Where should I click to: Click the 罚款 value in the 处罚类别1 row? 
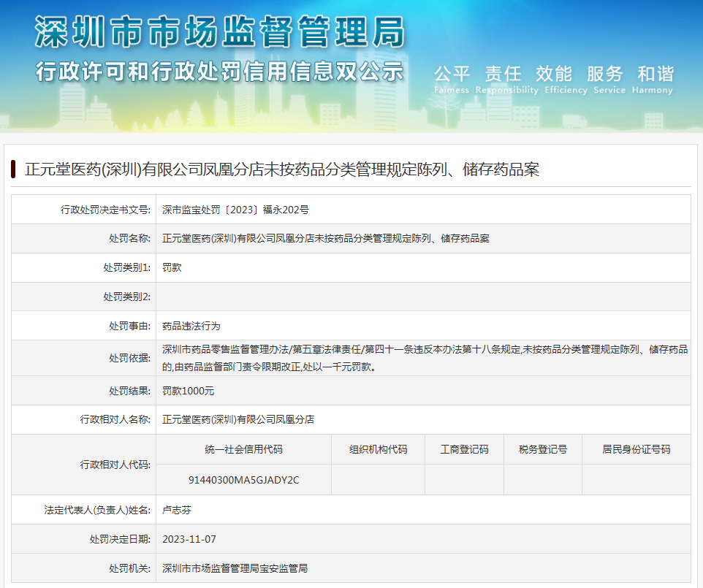172,267
